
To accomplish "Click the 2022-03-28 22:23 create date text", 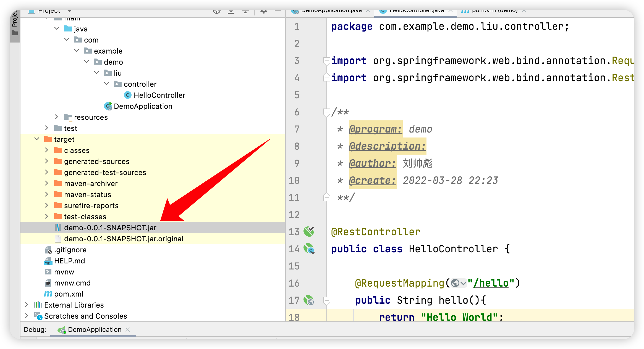I will (x=450, y=180).
